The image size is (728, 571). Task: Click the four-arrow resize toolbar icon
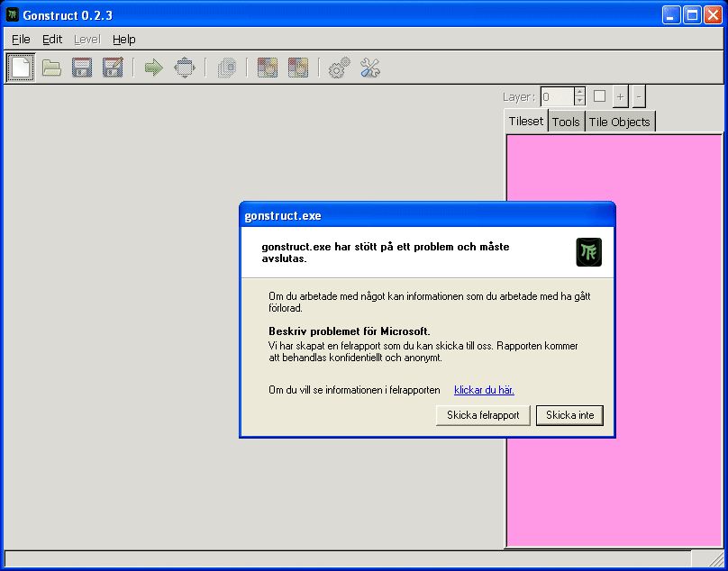click(184, 68)
